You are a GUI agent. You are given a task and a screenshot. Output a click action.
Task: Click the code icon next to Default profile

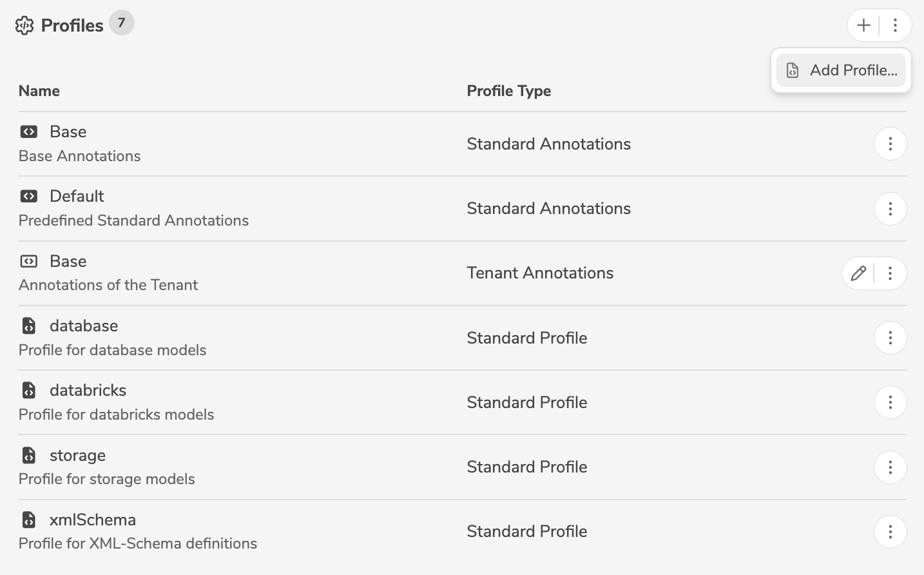28,196
